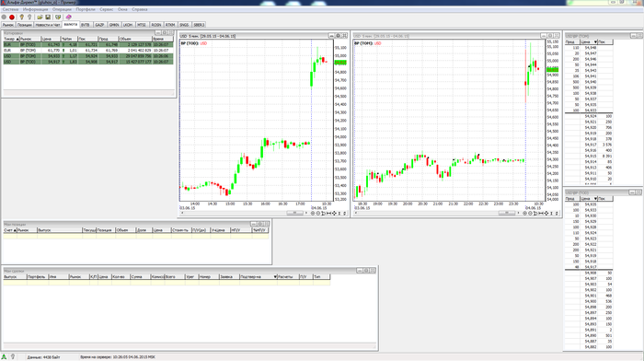Image resolution: width=644 pixels, height=361 pixels.
Task: Sort lower order book by Цена header arrow
Action: [x=595, y=199]
